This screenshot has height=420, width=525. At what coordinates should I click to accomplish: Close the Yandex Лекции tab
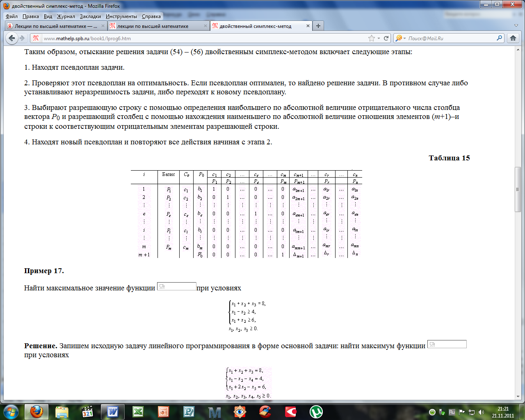(x=103, y=26)
